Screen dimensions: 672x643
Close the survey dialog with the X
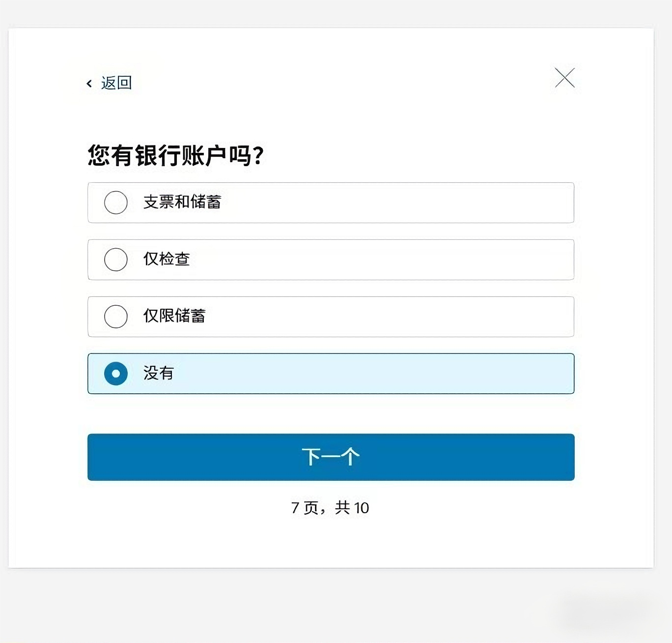pyautogui.click(x=564, y=78)
